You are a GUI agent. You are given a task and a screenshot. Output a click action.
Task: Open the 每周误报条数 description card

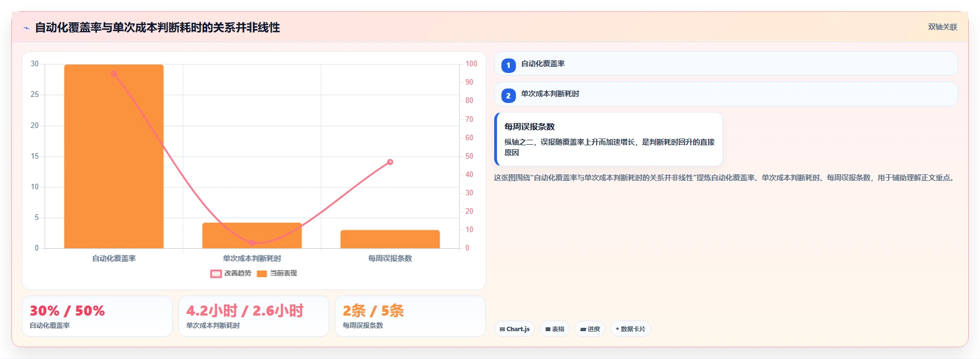click(x=608, y=139)
